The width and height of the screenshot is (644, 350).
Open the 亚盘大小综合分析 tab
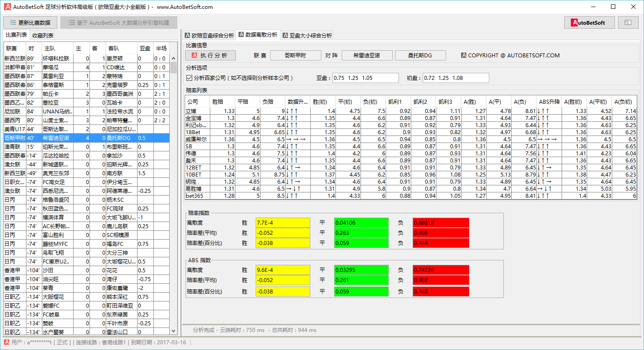point(307,35)
